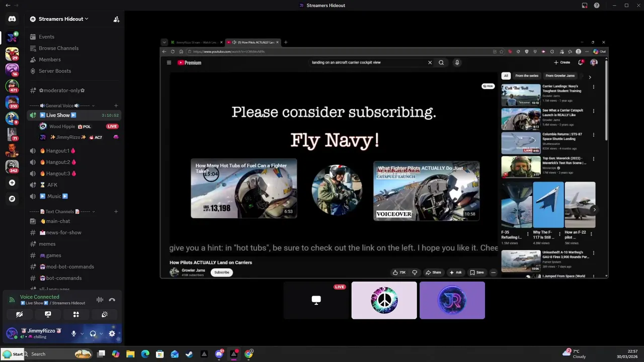Open Server Boosts in the sidebar

click(x=54, y=71)
